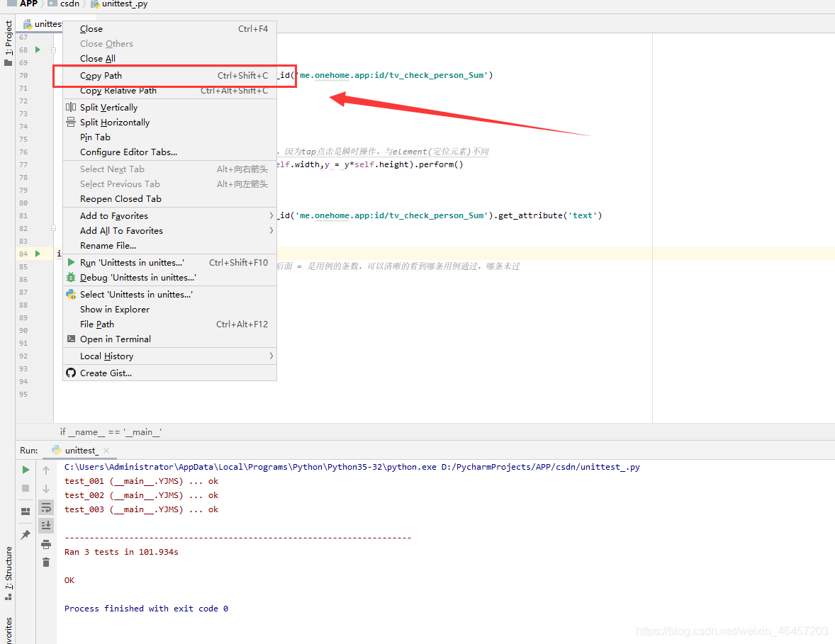The image size is (835, 644).
Task: Click the Up the stack trace arrow
Action: pyautogui.click(x=46, y=470)
